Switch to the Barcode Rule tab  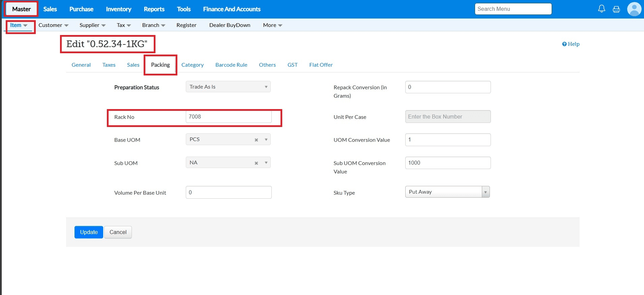pyautogui.click(x=231, y=65)
